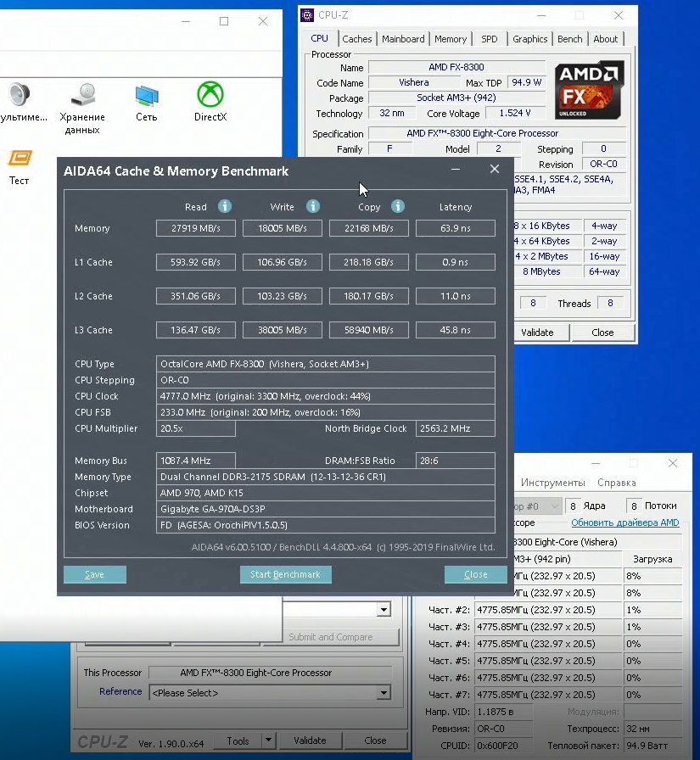Image resolution: width=700 pixels, height=760 pixels.
Task: Click the Name field AMD FX-8300 in CPU-Z
Action: click(x=456, y=67)
